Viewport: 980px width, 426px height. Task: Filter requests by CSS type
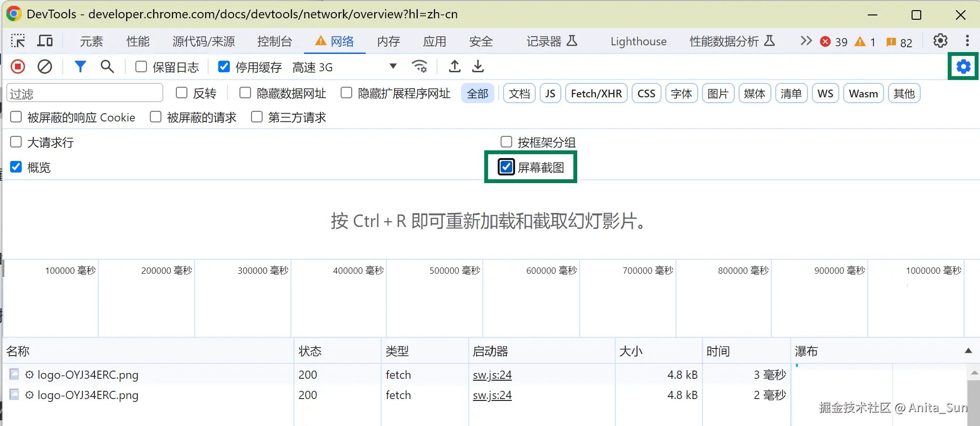[646, 93]
